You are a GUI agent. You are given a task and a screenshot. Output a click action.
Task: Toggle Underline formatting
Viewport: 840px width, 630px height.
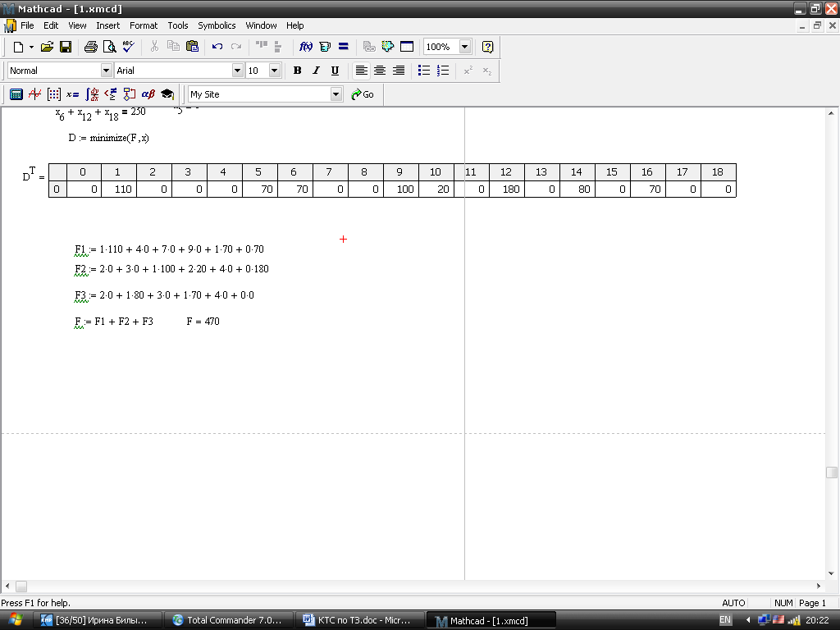click(335, 71)
